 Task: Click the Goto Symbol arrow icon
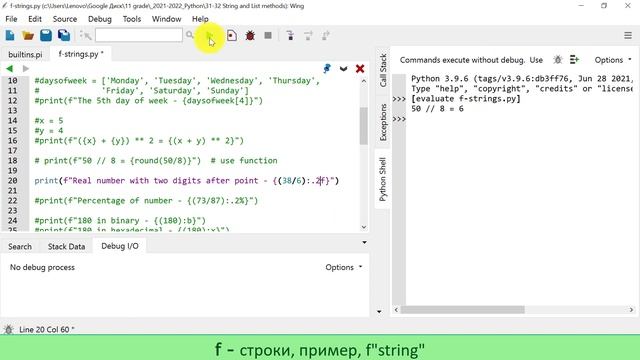85,36
